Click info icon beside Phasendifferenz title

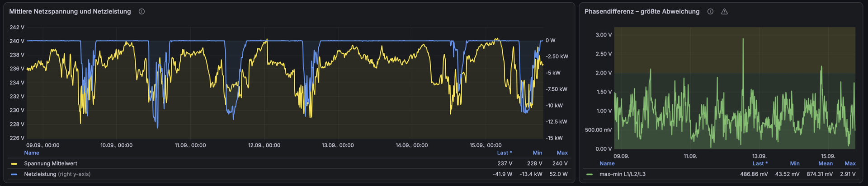710,12
